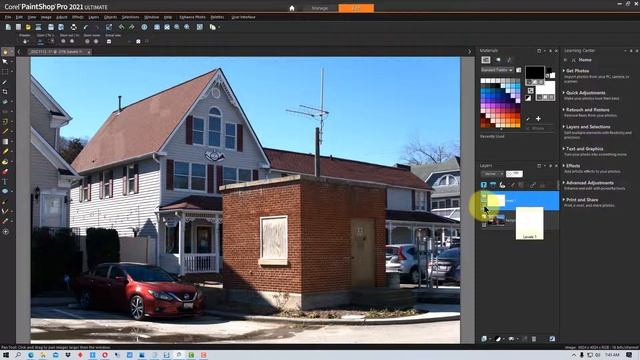Expand the Get Photos section

[577, 71]
